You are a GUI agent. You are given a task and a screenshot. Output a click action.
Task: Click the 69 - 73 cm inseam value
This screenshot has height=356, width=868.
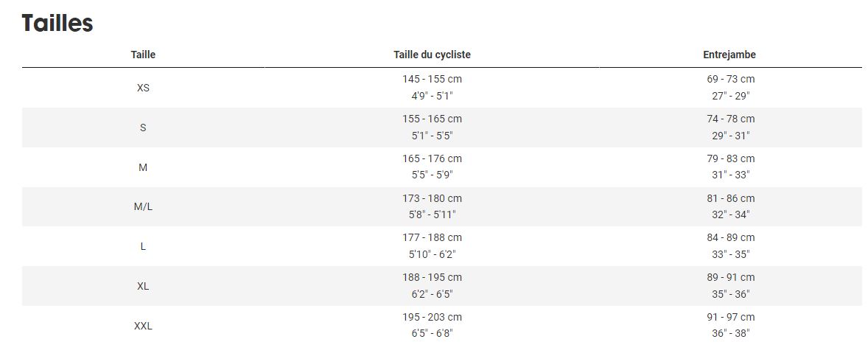[x=731, y=79]
